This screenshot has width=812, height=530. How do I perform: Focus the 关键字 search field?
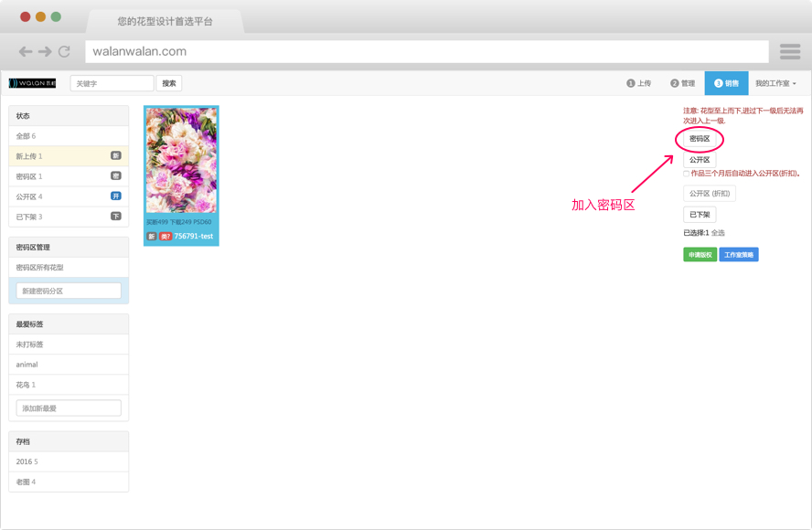click(112, 83)
